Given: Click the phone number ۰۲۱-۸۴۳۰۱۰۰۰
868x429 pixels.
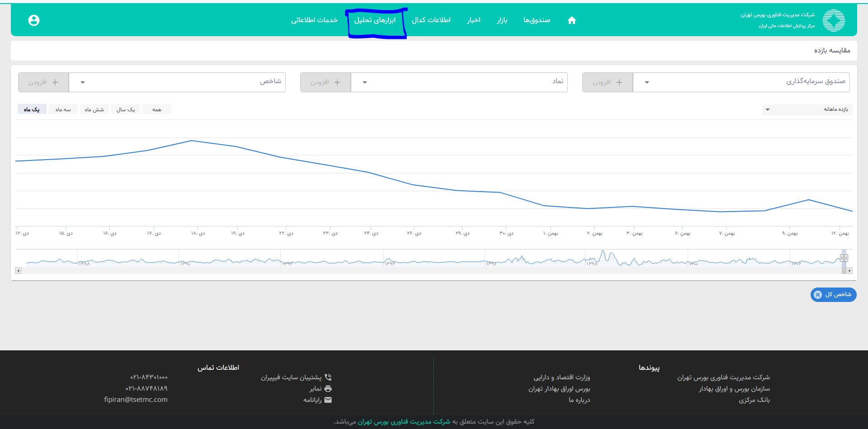Looking at the screenshot, I should [149, 377].
